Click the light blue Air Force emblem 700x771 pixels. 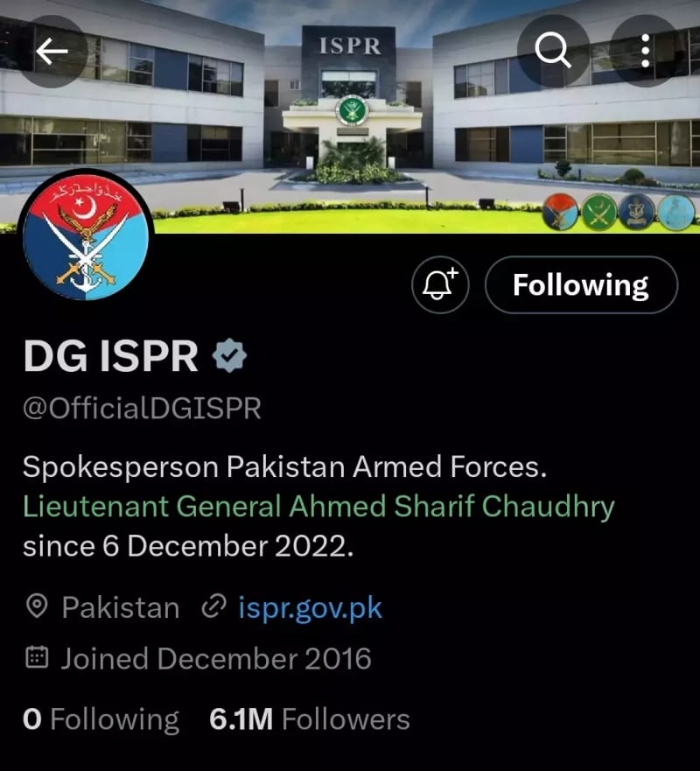(x=675, y=212)
